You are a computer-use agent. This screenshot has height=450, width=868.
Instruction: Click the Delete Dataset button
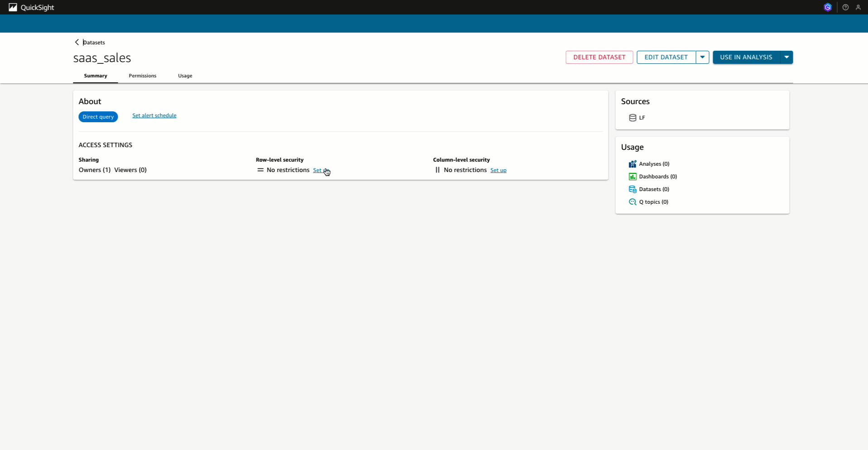tap(599, 57)
